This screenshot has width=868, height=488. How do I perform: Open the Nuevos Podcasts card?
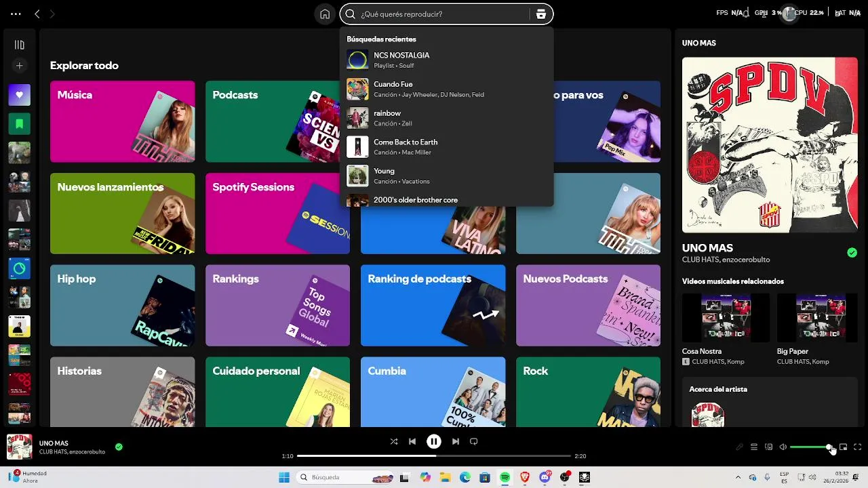pyautogui.click(x=588, y=306)
